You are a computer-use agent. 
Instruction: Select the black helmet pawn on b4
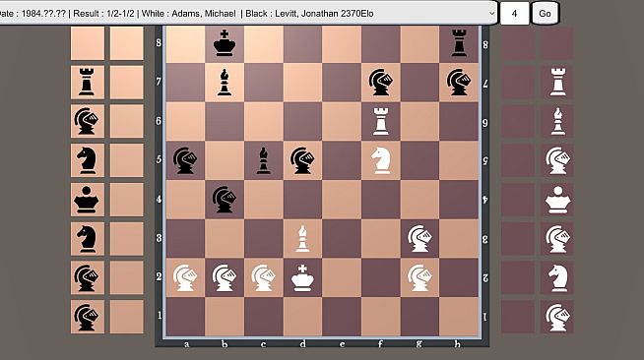click(225, 200)
